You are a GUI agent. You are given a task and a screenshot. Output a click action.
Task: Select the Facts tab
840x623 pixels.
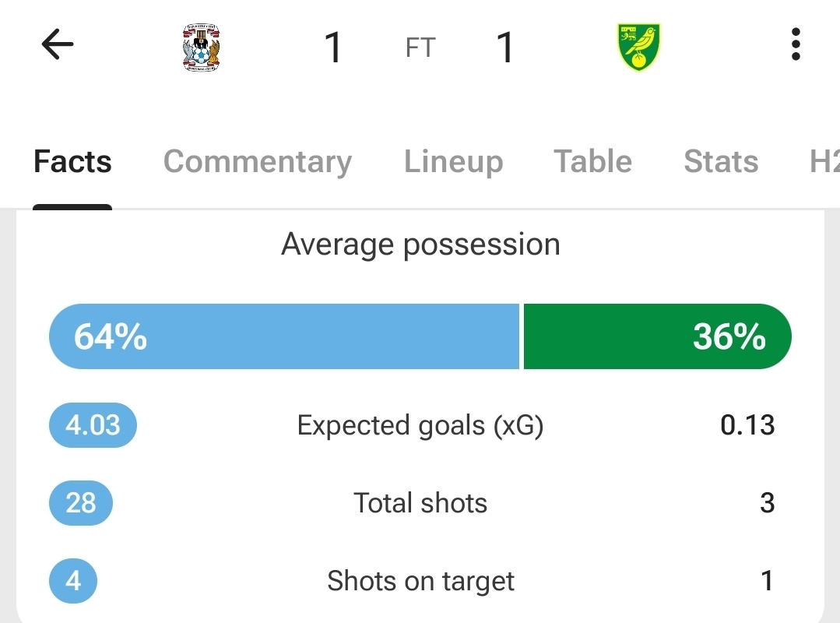click(x=72, y=162)
